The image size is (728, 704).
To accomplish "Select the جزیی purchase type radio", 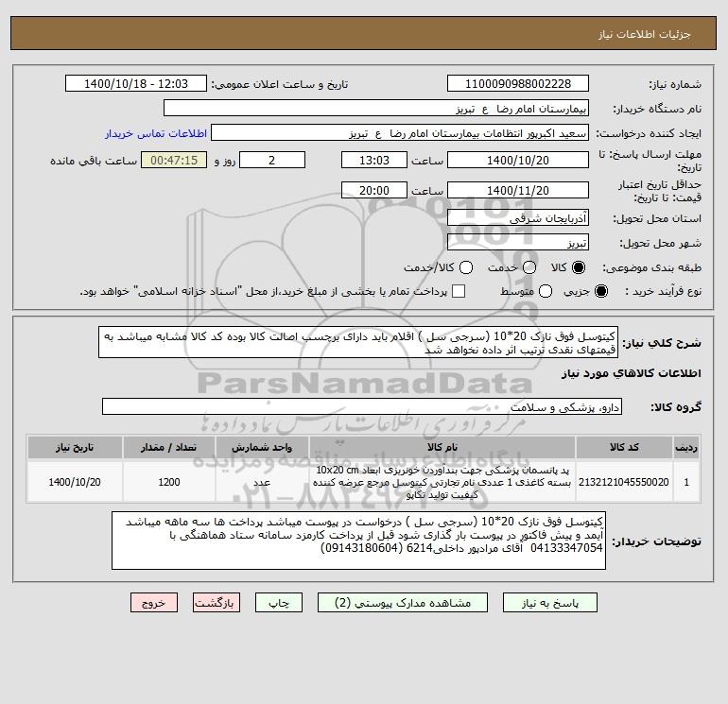I will click(x=600, y=291).
